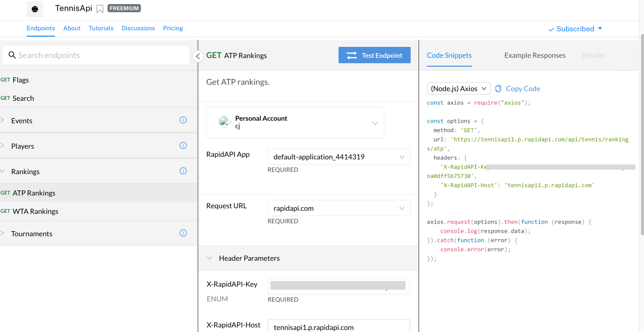Image resolution: width=644 pixels, height=332 pixels.
Task: Open the Subscribed dropdown menu
Action: [x=575, y=29]
